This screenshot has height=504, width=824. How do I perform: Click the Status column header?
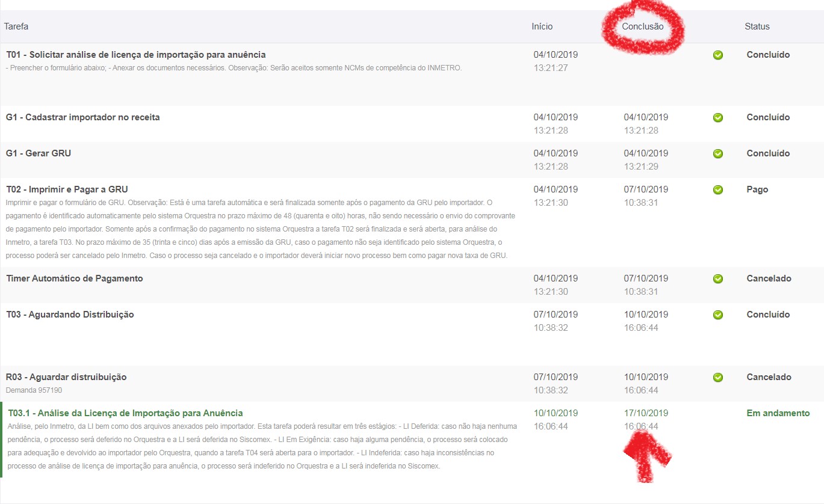coord(756,26)
